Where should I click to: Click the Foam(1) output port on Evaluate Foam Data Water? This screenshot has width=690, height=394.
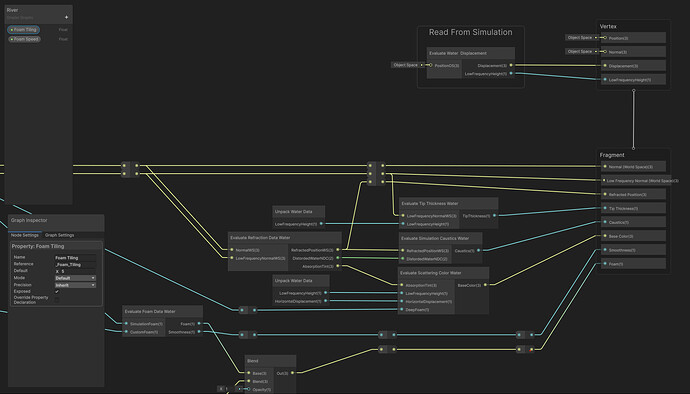pos(199,324)
